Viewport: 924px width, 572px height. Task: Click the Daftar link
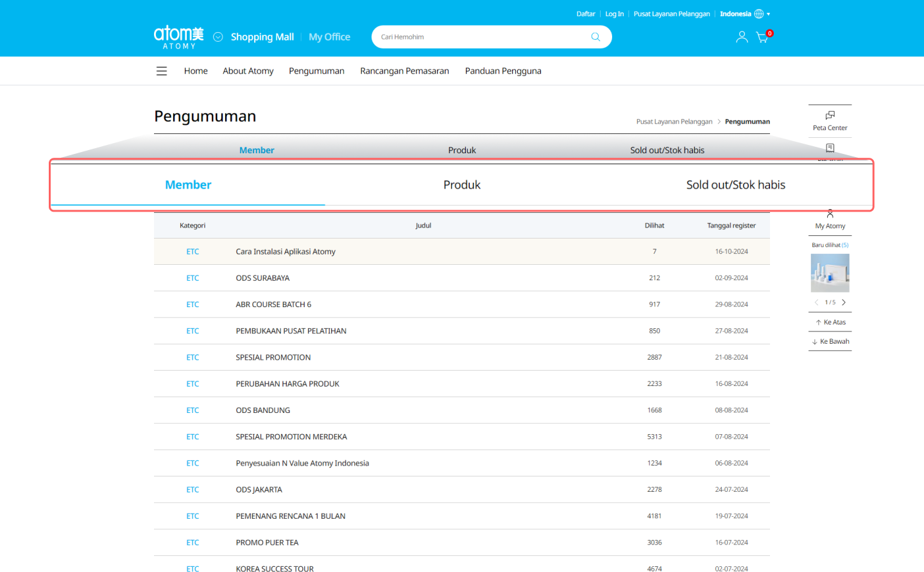(585, 14)
